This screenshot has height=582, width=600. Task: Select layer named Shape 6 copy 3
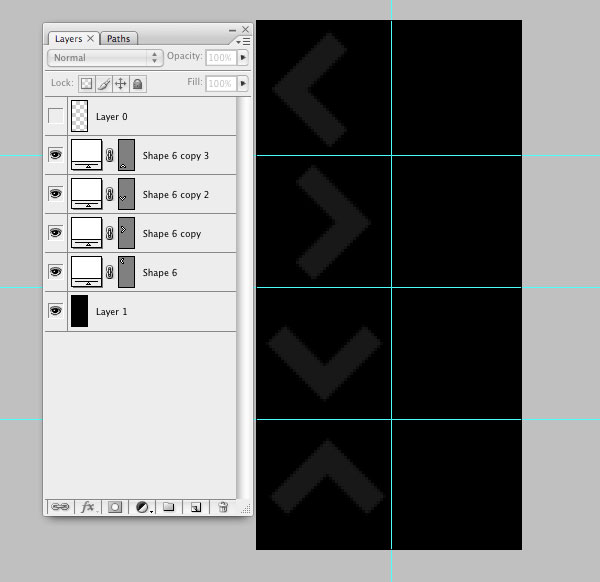coord(176,156)
